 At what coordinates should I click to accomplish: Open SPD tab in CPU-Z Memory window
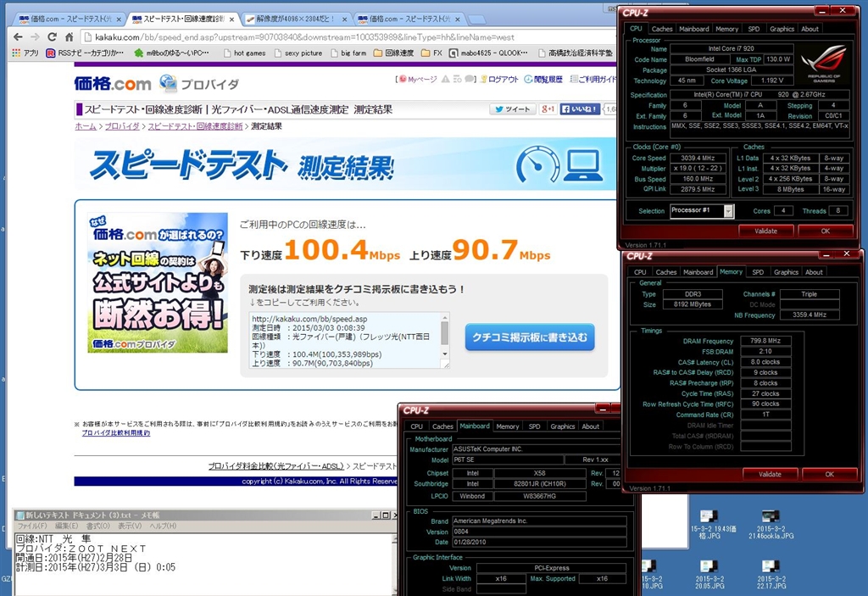[758, 272]
